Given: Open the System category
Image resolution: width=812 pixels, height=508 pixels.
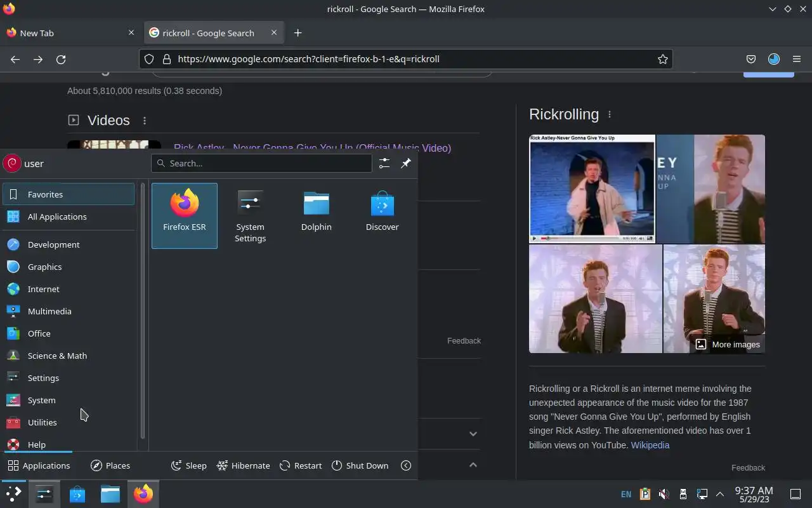Looking at the screenshot, I should pyautogui.click(x=69, y=400).
